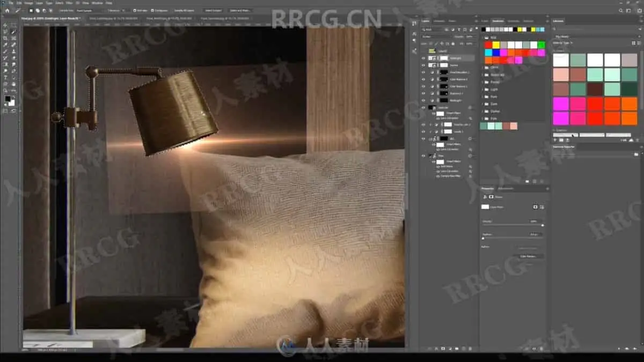Click the Feather slider in Properties
This screenshot has width=644, height=362.
pos(513,238)
